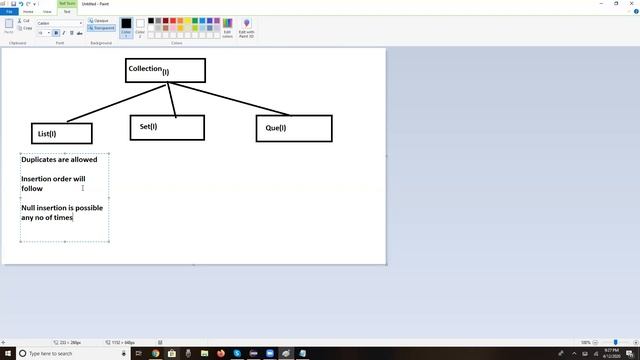Click Edit with Paint 3D
The height and width of the screenshot is (360, 640).
tap(246, 28)
